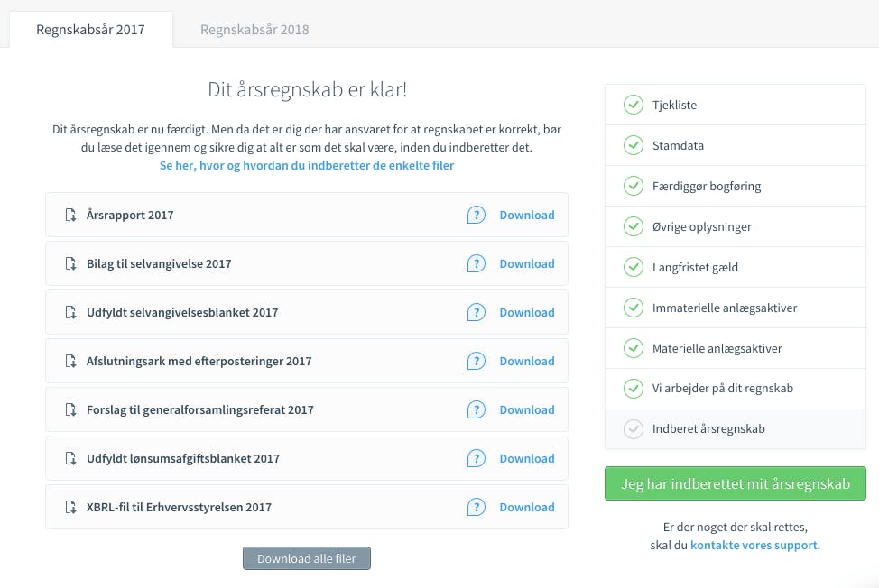Viewport: 879px width, 588px height.
Task: Click file icon beside Bilag til selvangivelse 2017
Action: click(x=70, y=263)
